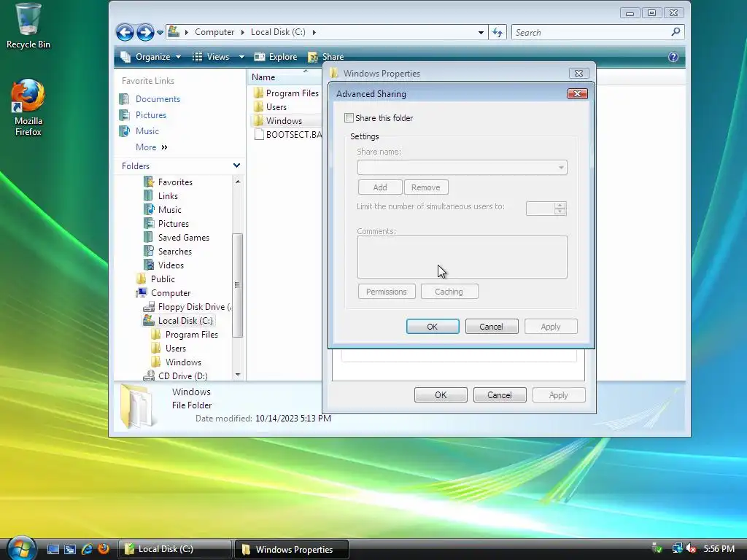Confirm Advanced Sharing with OK
The height and width of the screenshot is (560, 747).
(x=433, y=327)
